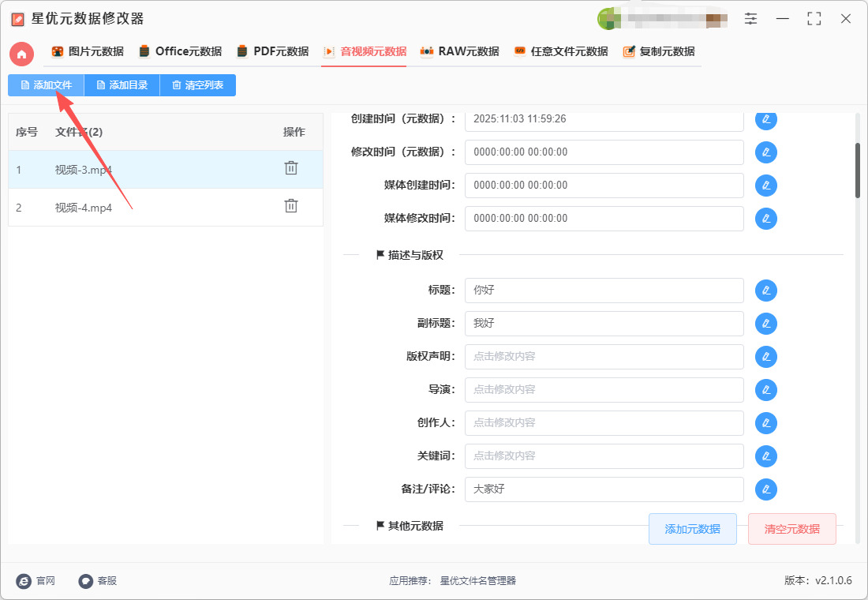Click edit pencil icon next to 标题
The image size is (868, 600).
pyautogui.click(x=765, y=291)
